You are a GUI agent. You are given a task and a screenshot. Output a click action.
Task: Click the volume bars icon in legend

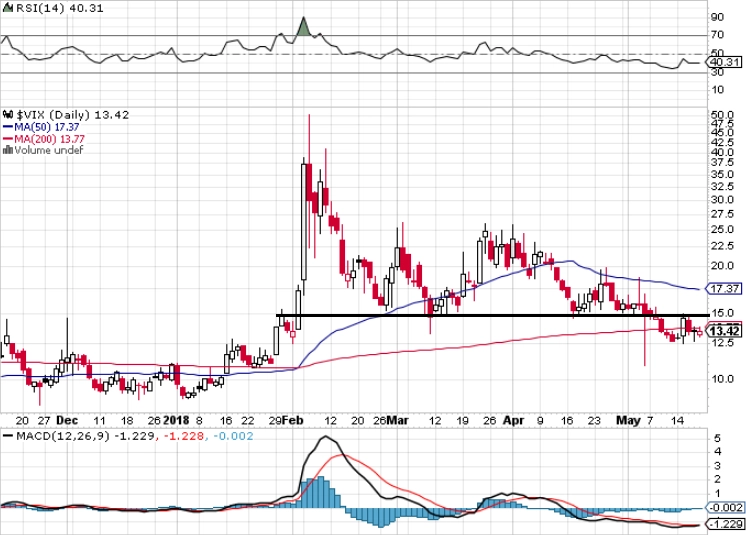pos(8,150)
